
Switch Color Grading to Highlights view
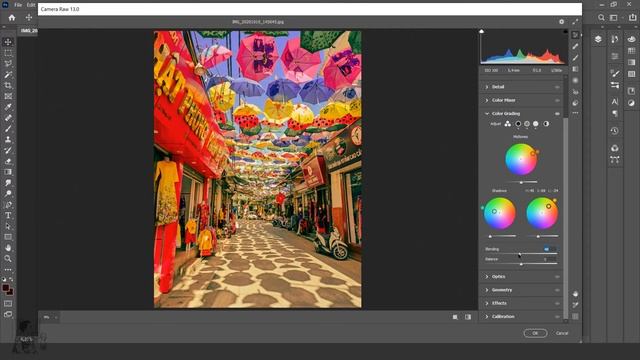tap(536, 124)
